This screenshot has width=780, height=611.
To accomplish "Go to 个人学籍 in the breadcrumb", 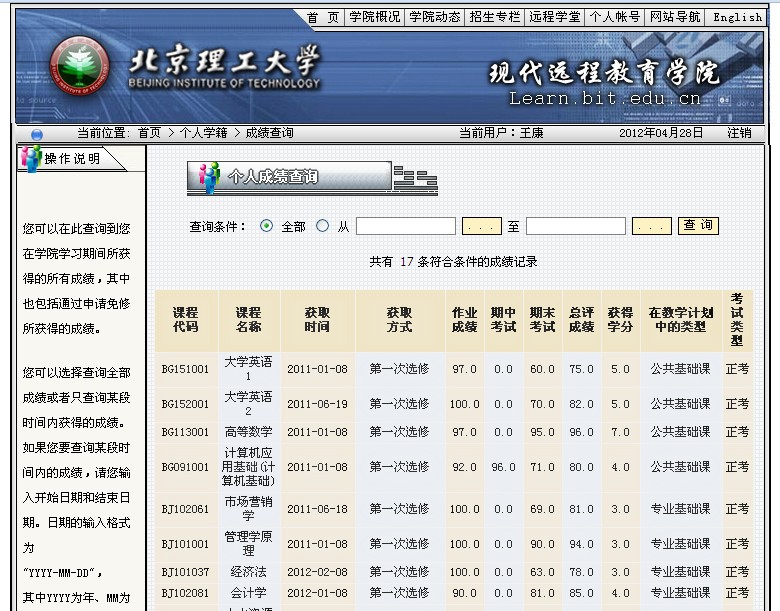I will [x=203, y=133].
